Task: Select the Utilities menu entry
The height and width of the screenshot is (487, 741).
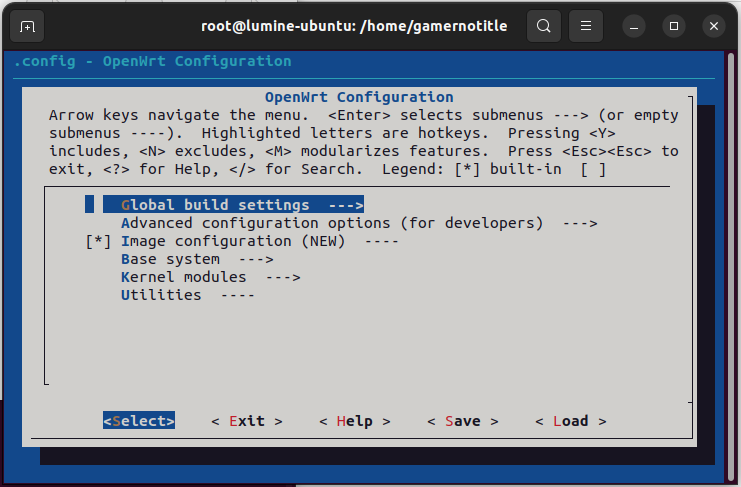Action: [x=161, y=295]
